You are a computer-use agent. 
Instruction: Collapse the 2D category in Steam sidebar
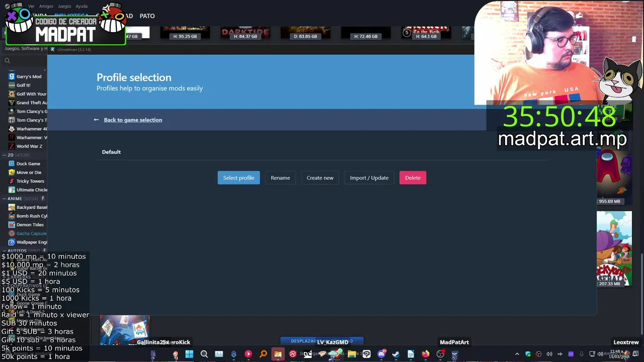point(5,155)
